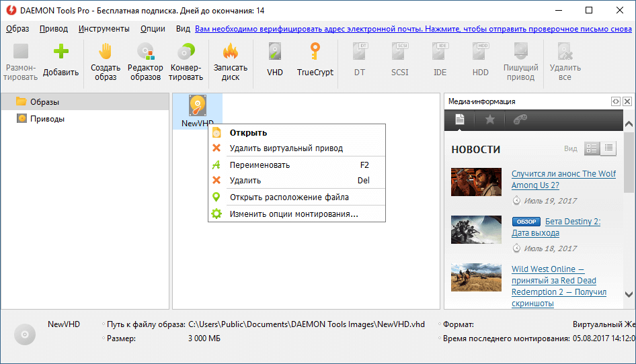Screen dimensions: 636x364
Task: Switch news to tile view icon
Action: pos(592,148)
